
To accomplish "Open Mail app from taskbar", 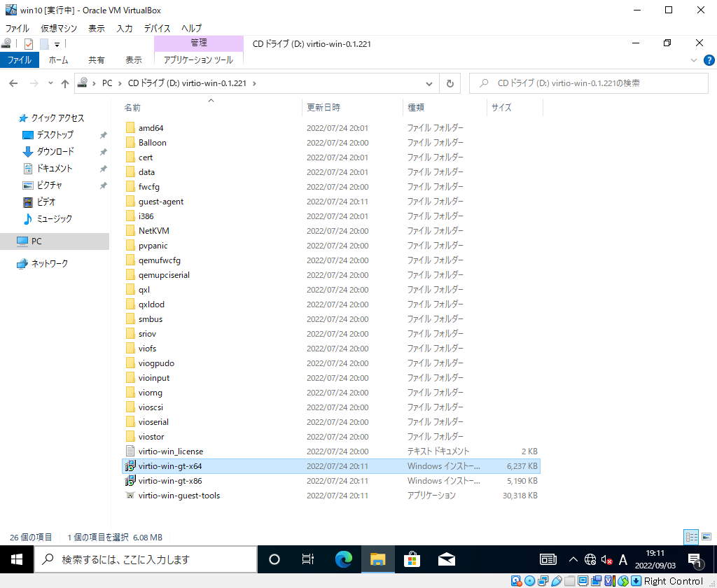I will 446,559.
